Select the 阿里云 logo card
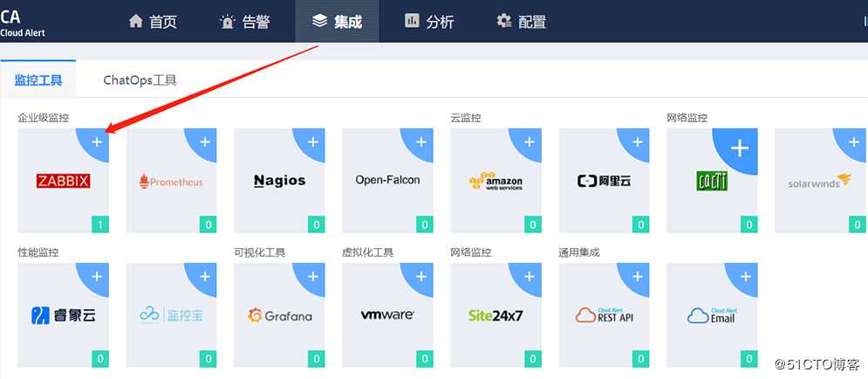 604,181
